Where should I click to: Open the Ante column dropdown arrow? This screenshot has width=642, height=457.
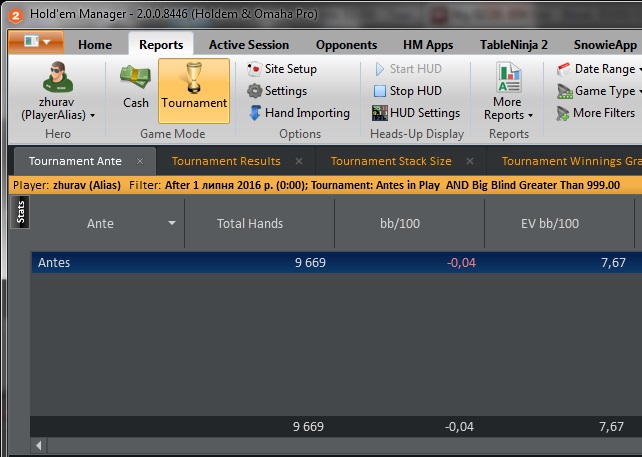172,224
